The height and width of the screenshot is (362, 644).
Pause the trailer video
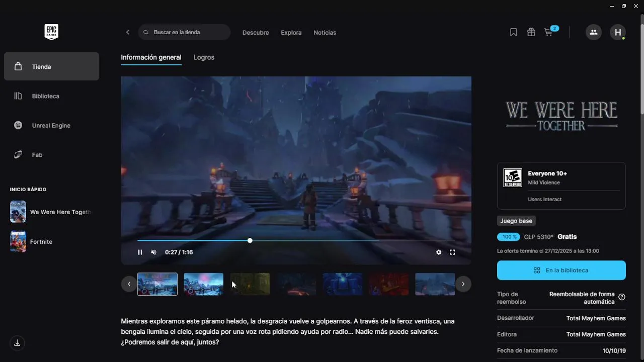(140, 252)
